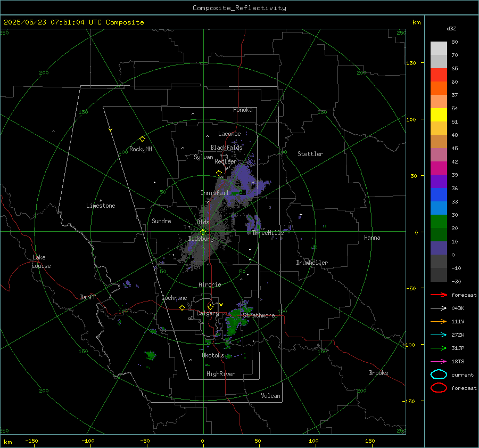This screenshot has height=448, width=479.
Task: Click the Lake Louise label
Action: coord(41,262)
